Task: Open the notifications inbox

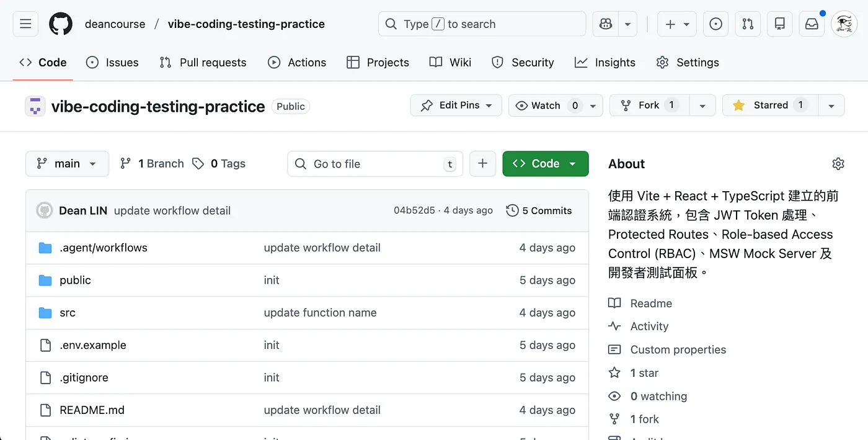Action: pos(812,24)
